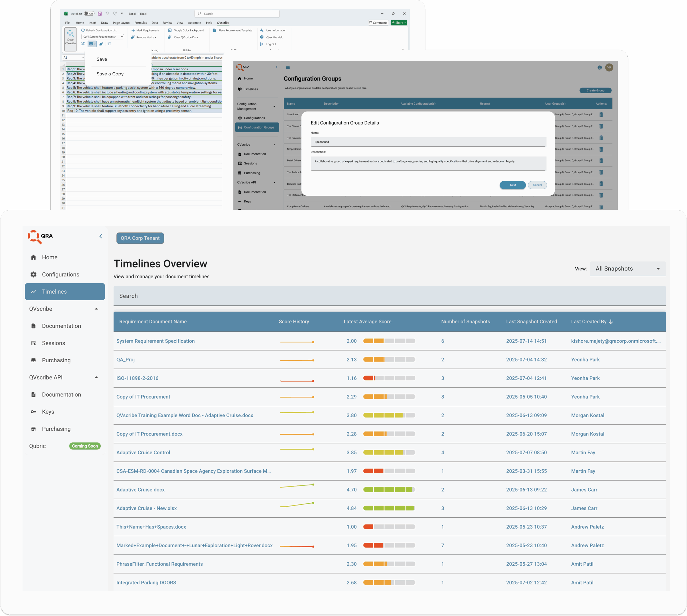Click the copy icon below configuration dropdown
The width and height of the screenshot is (687, 616).
click(109, 44)
